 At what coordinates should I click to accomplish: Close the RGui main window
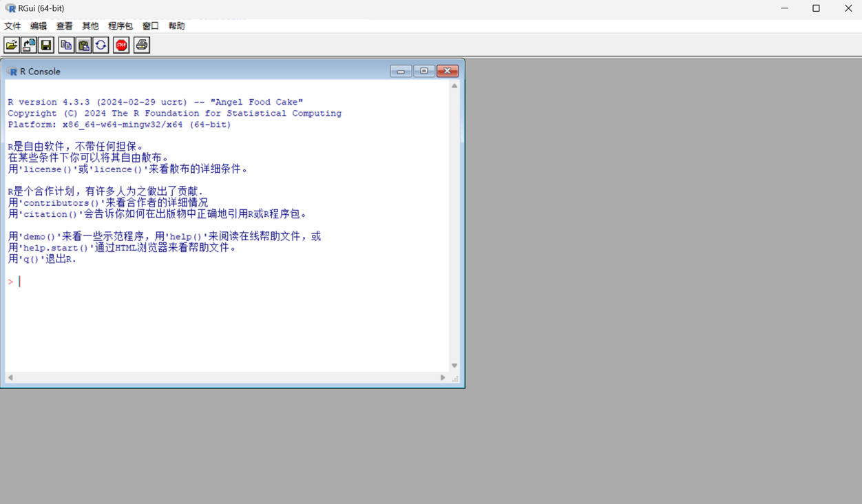click(848, 8)
